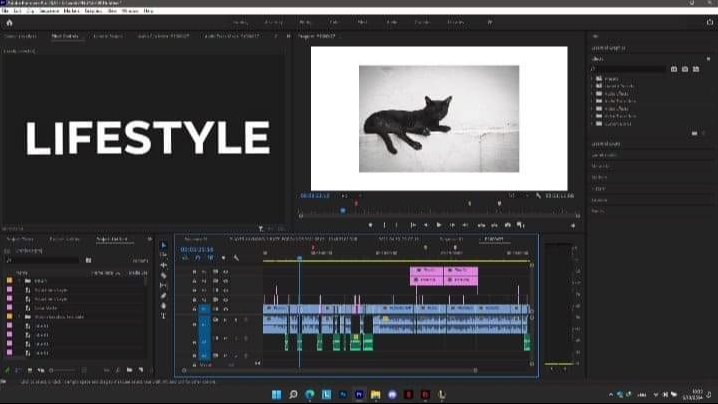Click the Extract button in Program monitor
This screenshot has height=404, width=718.
coord(494,225)
